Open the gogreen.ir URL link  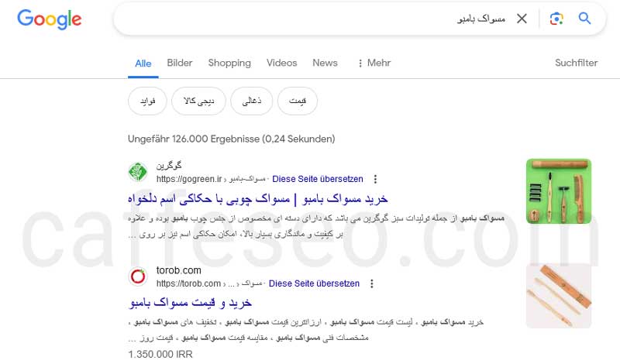click(211, 179)
